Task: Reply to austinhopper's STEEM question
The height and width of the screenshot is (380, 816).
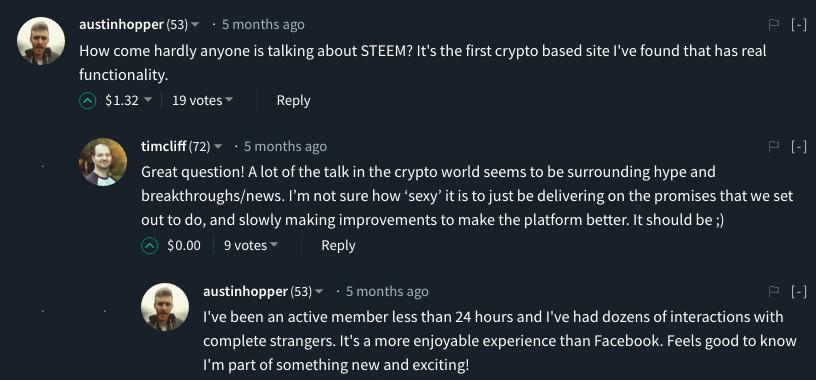Action: click(293, 100)
